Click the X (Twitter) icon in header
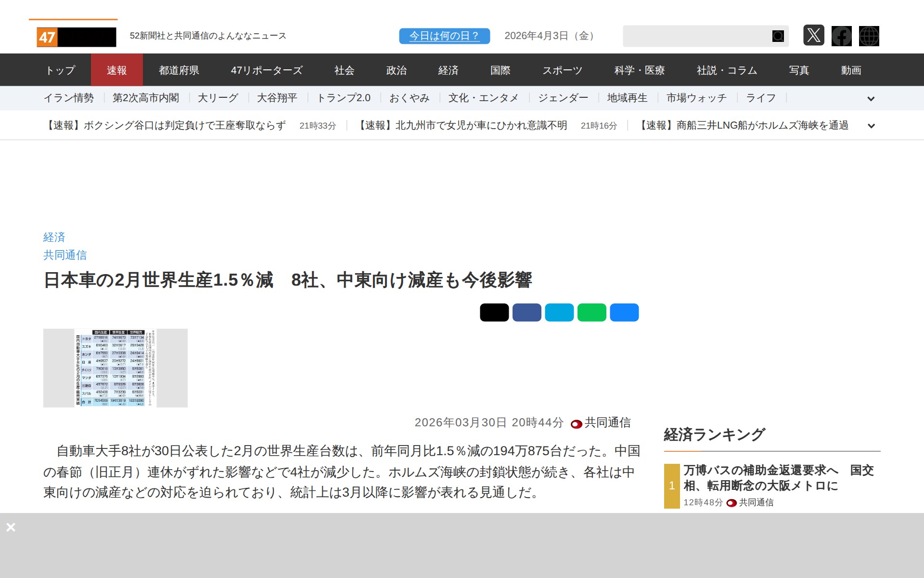924x578 pixels. (813, 36)
